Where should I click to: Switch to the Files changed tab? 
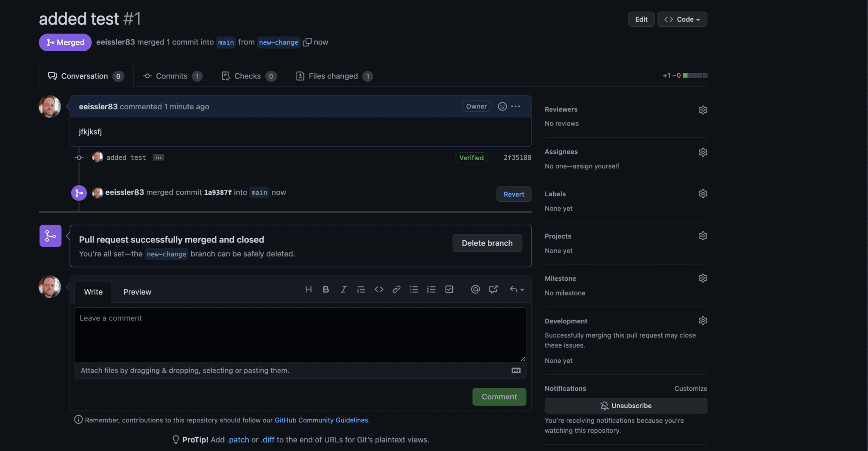tap(333, 76)
